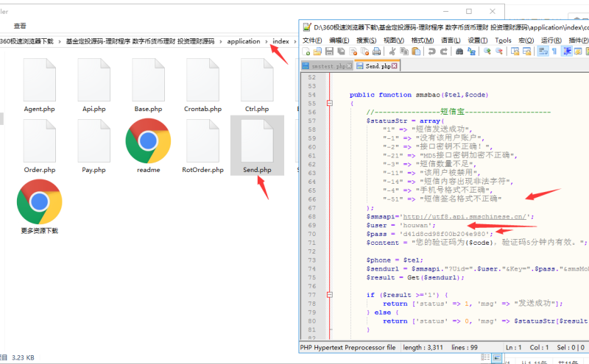Close current document using toolbar icon
This screenshot has height=364, width=589.
353,51
